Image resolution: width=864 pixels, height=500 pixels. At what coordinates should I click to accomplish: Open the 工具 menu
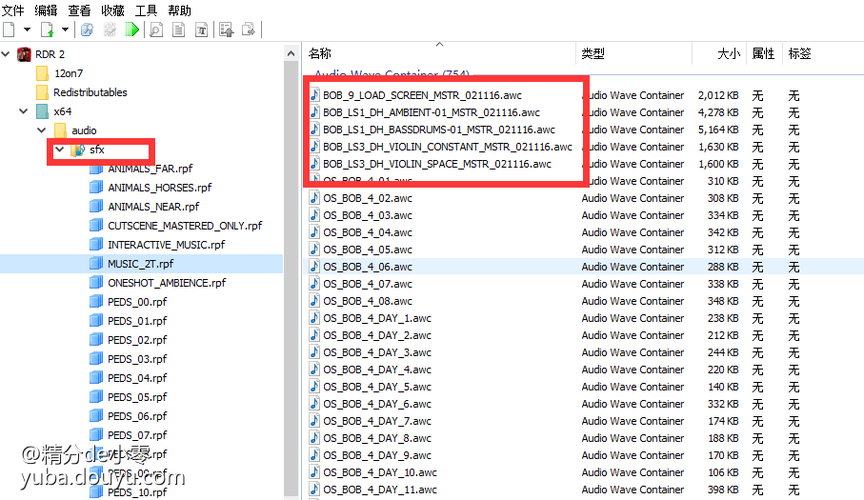146,10
